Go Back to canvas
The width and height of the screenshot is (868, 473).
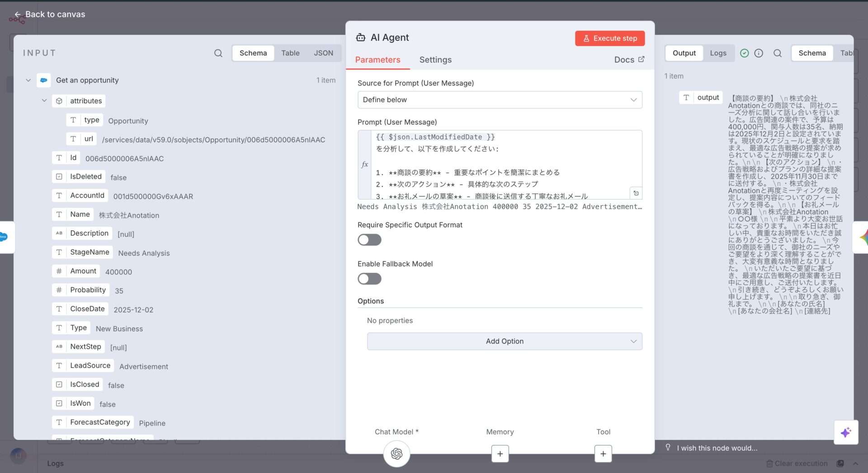click(x=50, y=14)
